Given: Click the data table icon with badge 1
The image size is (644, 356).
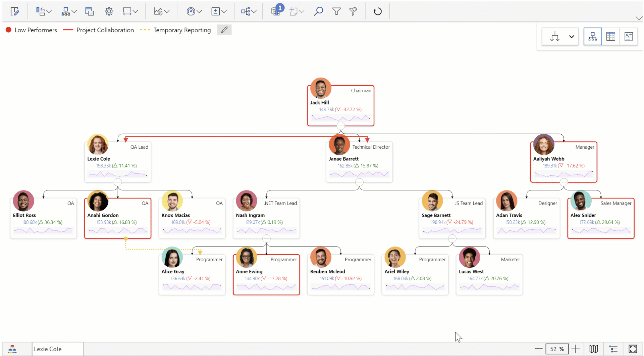Looking at the screenshot, I should click(x=276, y=11).
